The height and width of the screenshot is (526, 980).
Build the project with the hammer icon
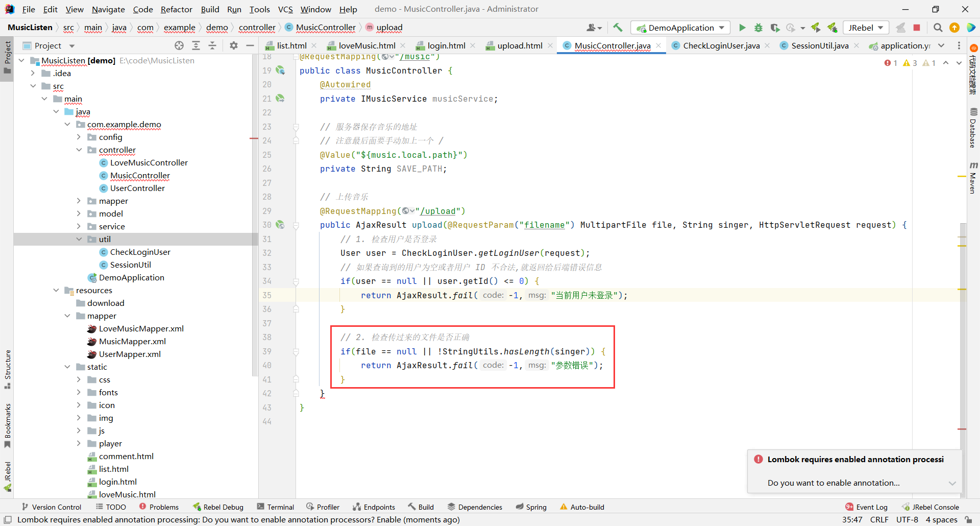(618, 28)
